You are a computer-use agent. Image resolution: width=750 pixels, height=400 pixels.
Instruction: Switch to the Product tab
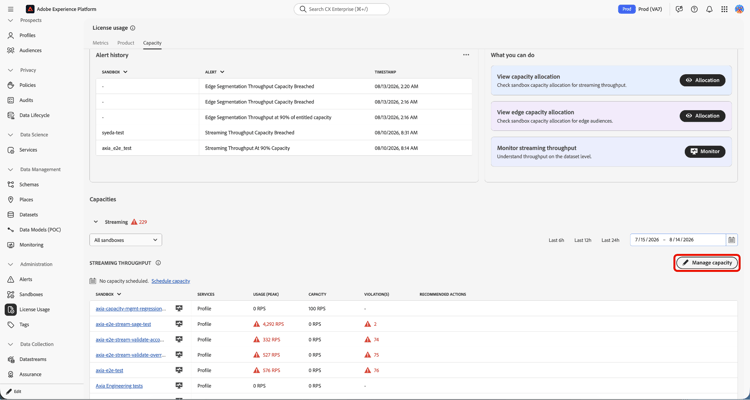pyautogui.click(x=126, y=43)
